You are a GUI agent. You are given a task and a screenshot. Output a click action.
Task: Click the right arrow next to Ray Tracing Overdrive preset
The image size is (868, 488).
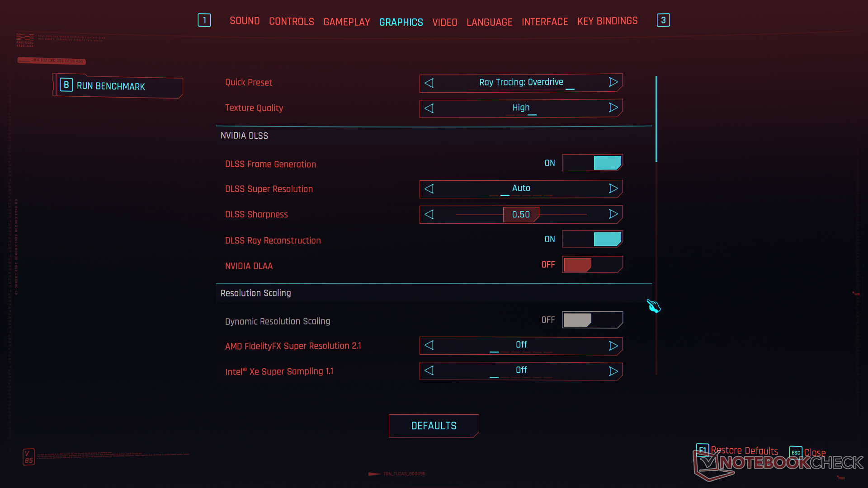click(x=613, y=82)
